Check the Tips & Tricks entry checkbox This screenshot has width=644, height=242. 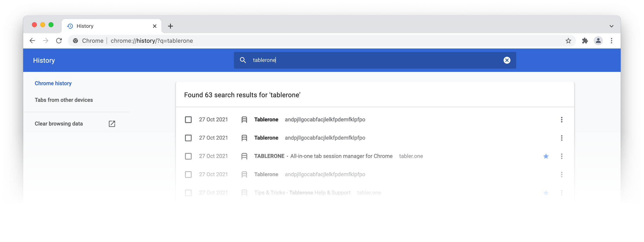[188, 193]
